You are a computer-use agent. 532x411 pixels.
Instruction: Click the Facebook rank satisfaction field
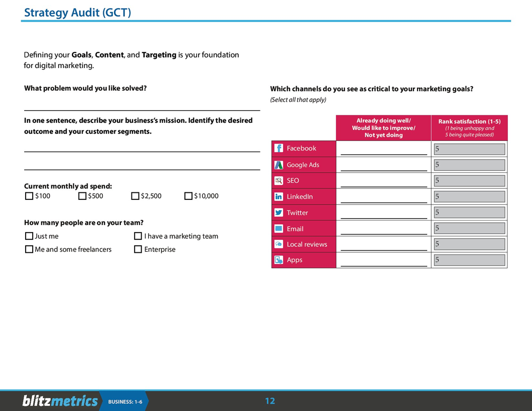(x=469, y=149)
